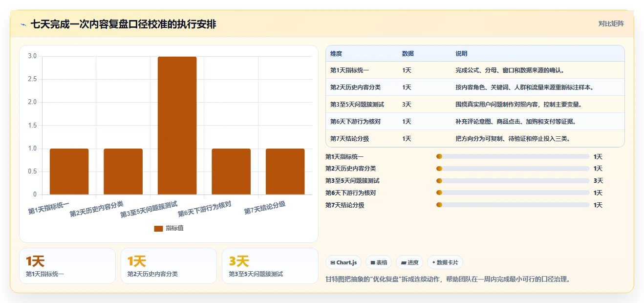Image resolution: width=644 pixels, height=303 pixels.
Task: Click the bar for 第2天历史内容分类
Action: tap(123, 172)
